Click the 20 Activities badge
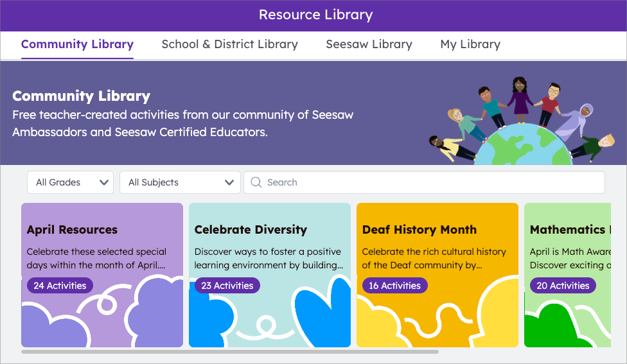 563,286
